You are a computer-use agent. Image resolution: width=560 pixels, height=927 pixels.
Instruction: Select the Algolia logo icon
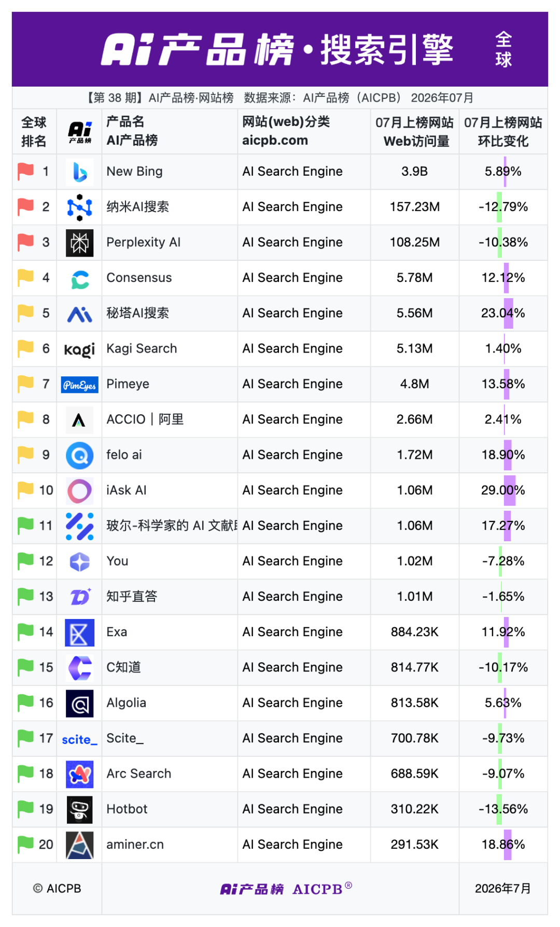point(80,704)
